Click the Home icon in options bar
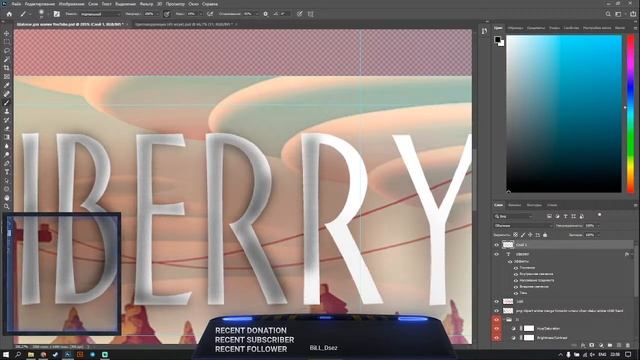Screen dimensions: 640x360 pyautogui.click(x=9, y=14)
